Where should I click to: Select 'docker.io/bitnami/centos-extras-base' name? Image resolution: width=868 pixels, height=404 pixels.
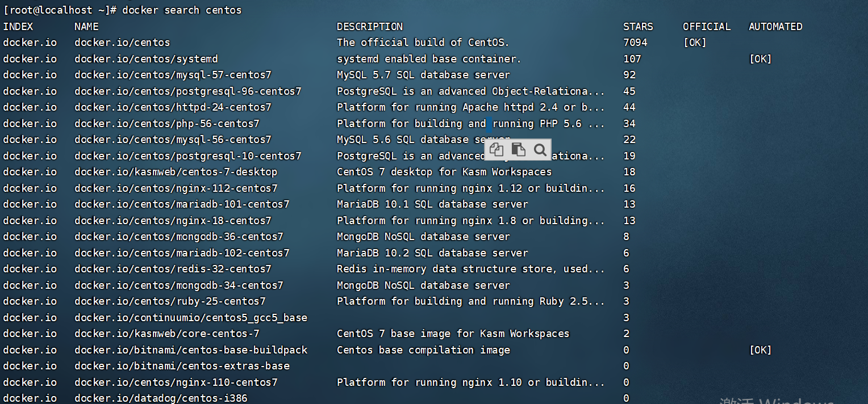click(x=182, y=366)
